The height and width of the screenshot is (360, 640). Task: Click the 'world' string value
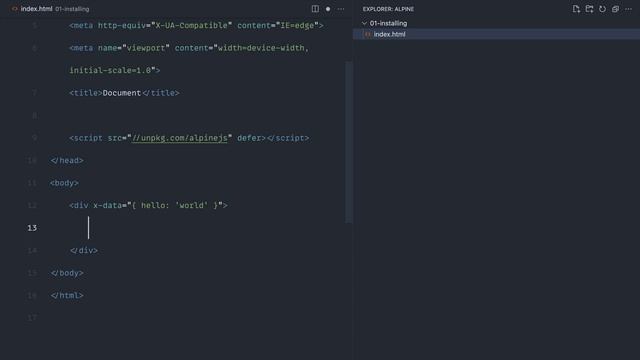[191, 205]
